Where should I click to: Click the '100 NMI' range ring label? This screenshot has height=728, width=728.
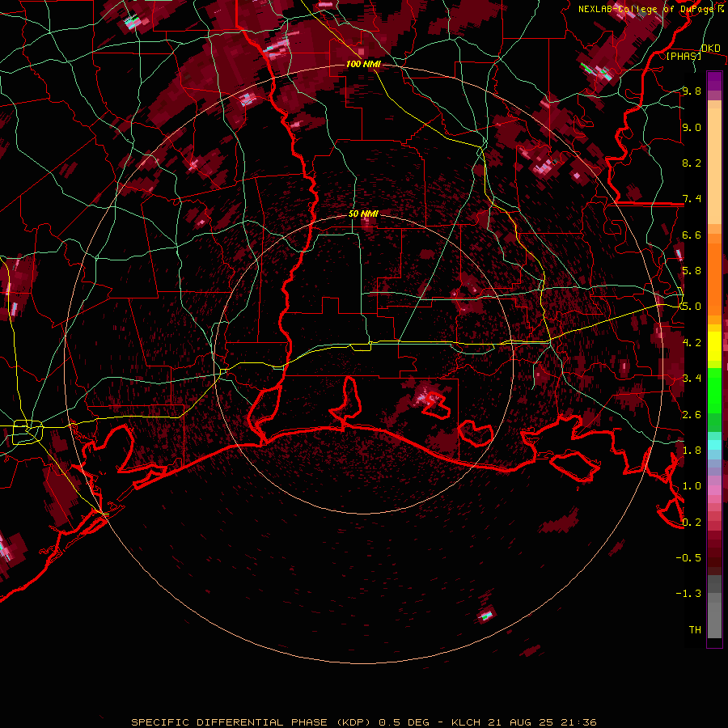point(363,64)
